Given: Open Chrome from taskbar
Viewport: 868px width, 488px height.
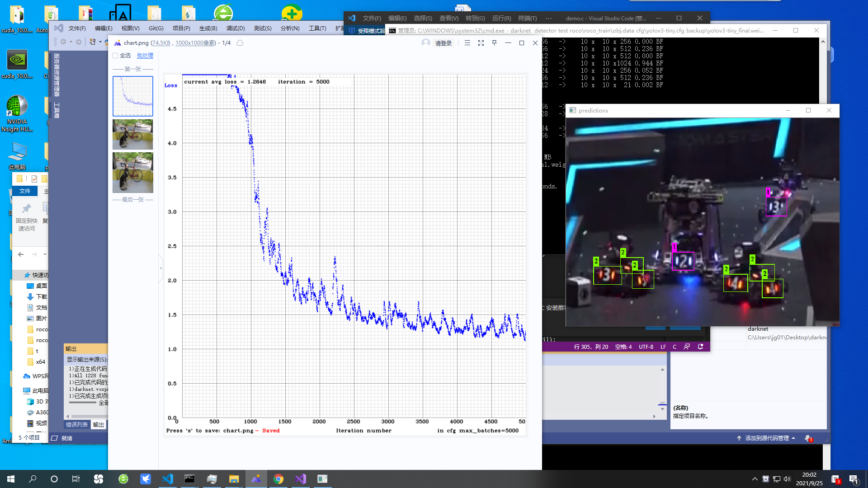Looking at the screenshot, I should point(278,479).
